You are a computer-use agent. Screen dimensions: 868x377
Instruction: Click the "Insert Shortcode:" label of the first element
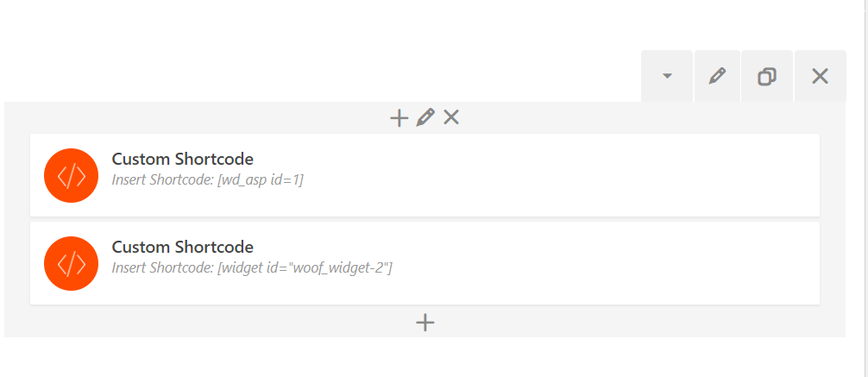[x=161, y=180]
